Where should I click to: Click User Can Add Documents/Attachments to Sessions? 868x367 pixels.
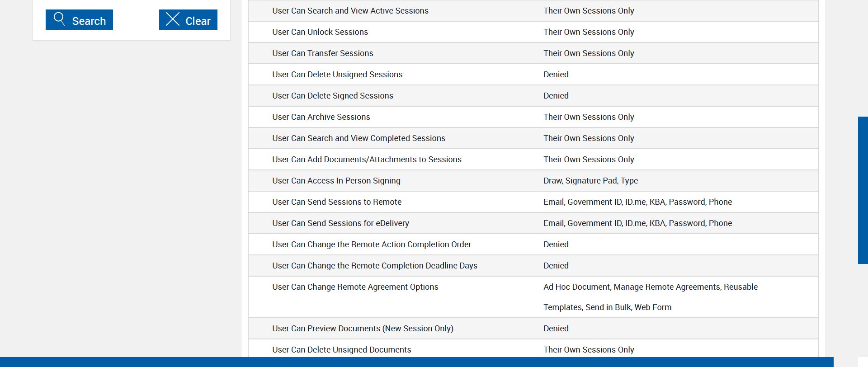(x=367, y=160)
